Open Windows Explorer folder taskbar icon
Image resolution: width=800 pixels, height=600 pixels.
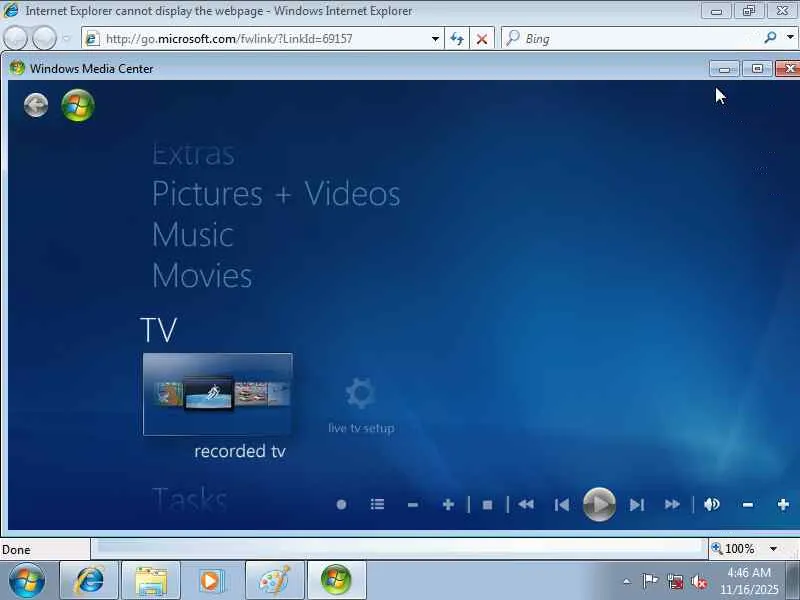click(x=151, y=580)
